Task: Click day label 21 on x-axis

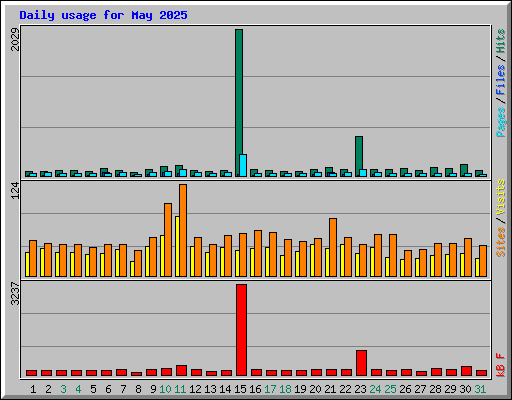Action: click(x=330, y=389)
